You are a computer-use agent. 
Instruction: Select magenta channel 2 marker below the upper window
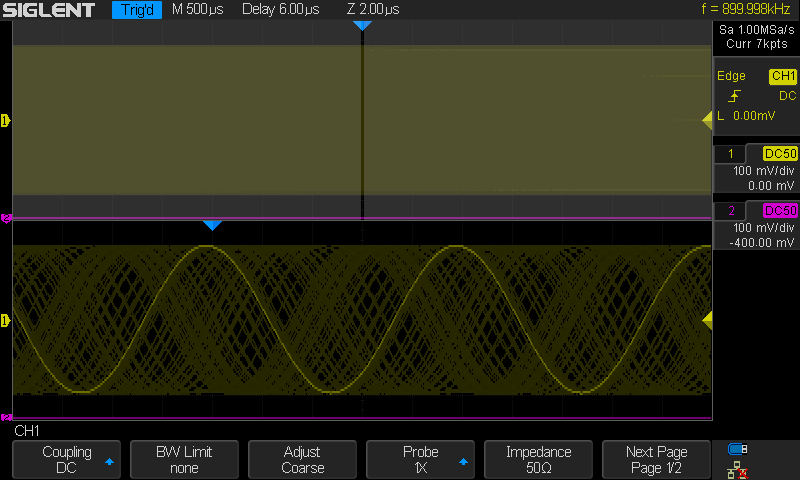coord(5,217)
